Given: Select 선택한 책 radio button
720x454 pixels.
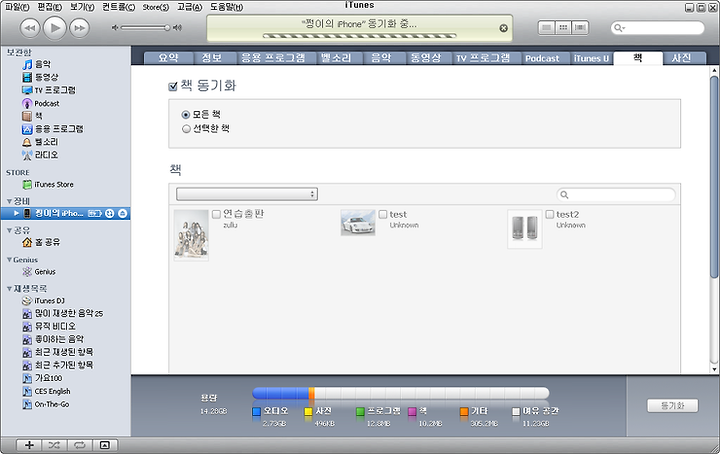Looking at the screenshot, I should click(x=186, y=129).
